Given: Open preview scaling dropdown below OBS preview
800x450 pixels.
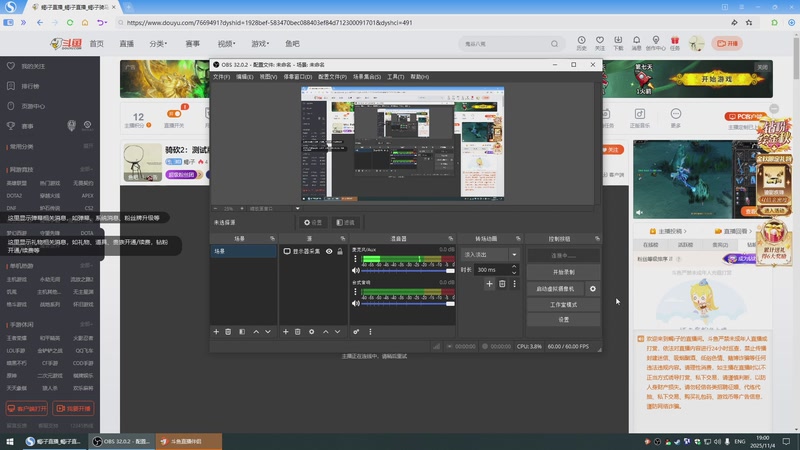Looking at the screenshot, I should [297, 208].
